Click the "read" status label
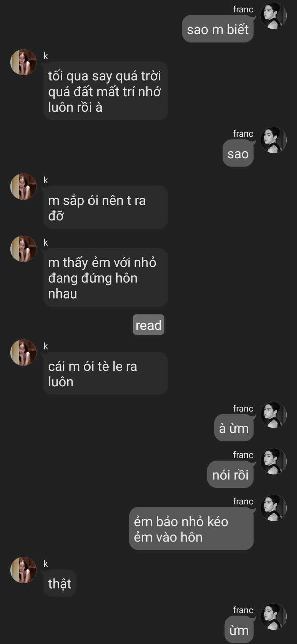297x644 pixels. click(x=148, y=325)
